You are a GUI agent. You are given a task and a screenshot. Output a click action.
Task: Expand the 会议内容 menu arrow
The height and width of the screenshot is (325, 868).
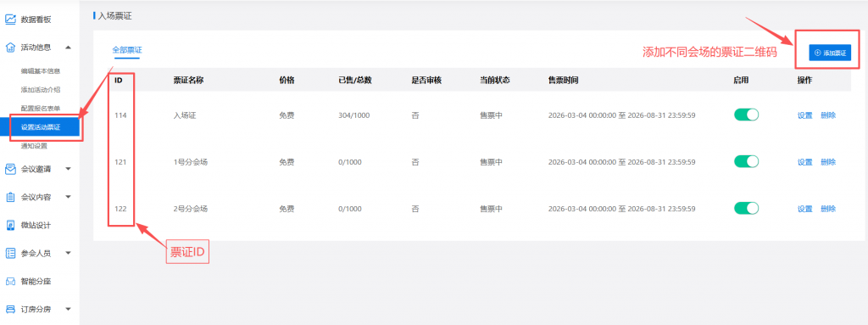(x=68, y=197)
